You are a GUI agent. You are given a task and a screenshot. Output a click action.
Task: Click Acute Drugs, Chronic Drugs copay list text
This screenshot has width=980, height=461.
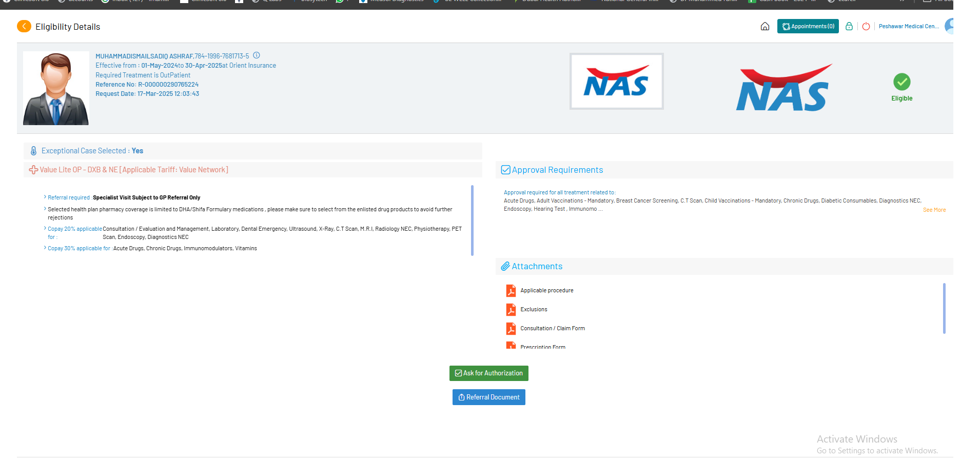[x=185, y=248]
